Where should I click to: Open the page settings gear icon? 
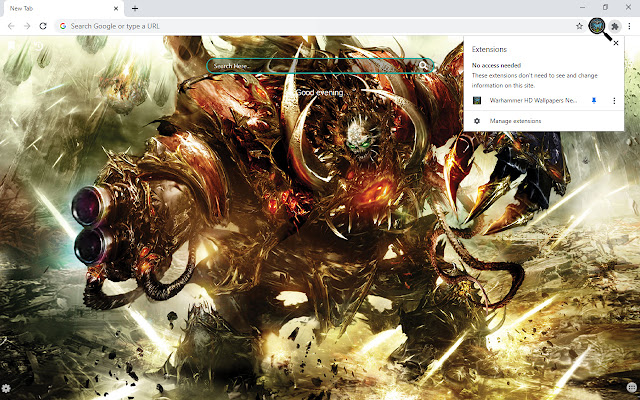[x=6, y=388]
